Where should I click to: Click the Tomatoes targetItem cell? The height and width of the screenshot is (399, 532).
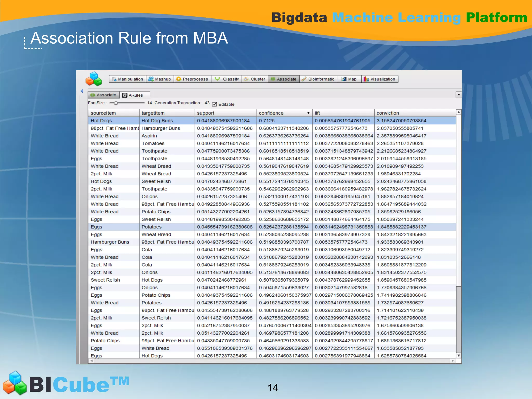167,143
